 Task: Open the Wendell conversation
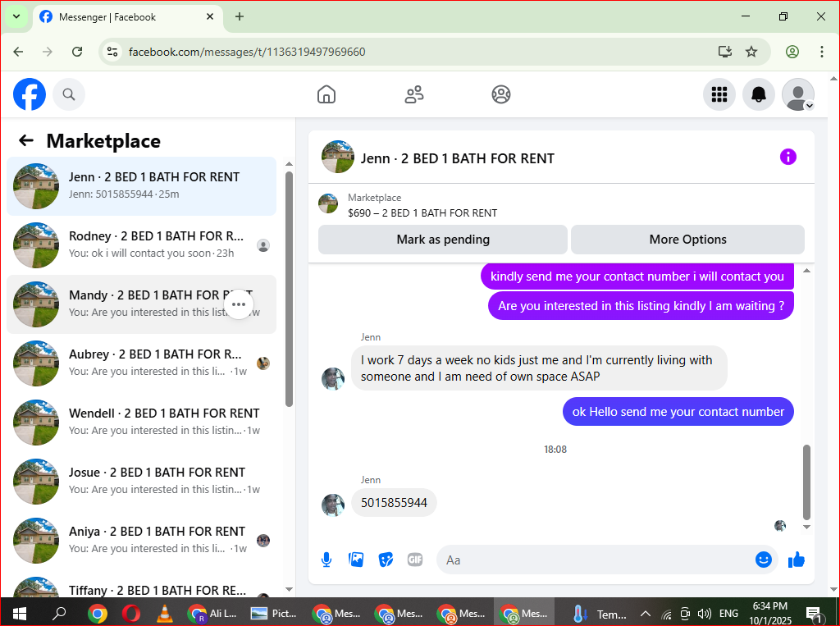coord(141,422)
